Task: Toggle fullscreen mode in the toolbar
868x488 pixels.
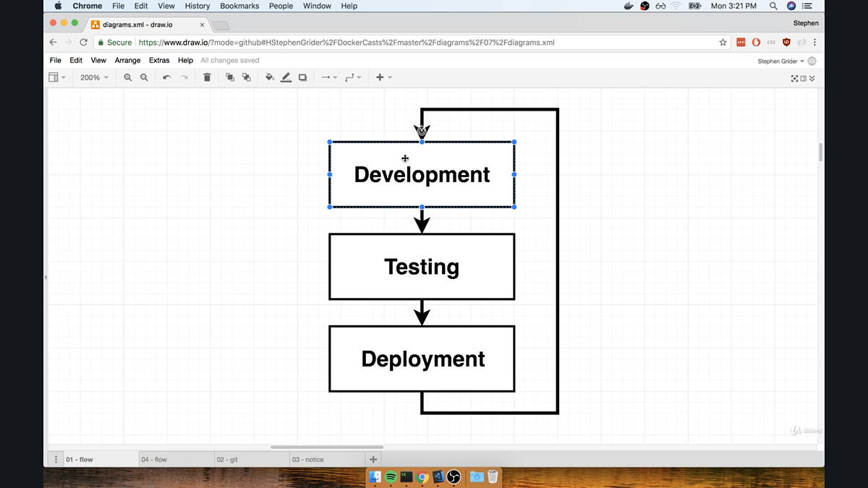Action: tap(795, 78)
